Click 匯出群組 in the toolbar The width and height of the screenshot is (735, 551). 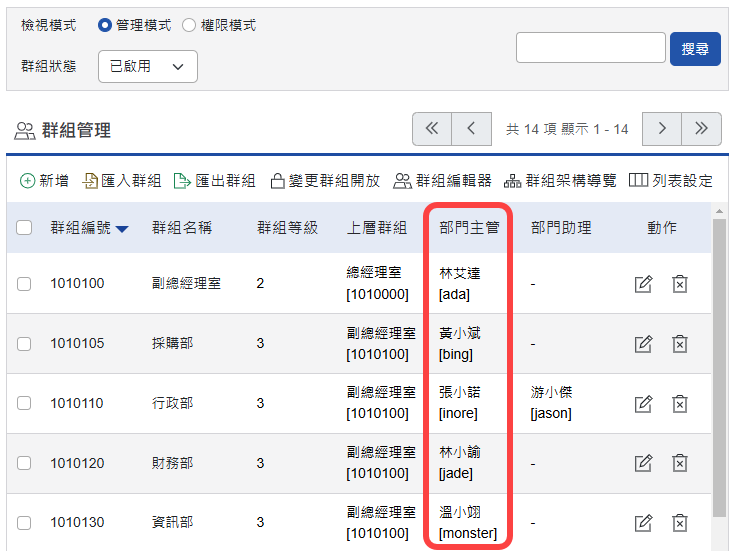point(215,181)
